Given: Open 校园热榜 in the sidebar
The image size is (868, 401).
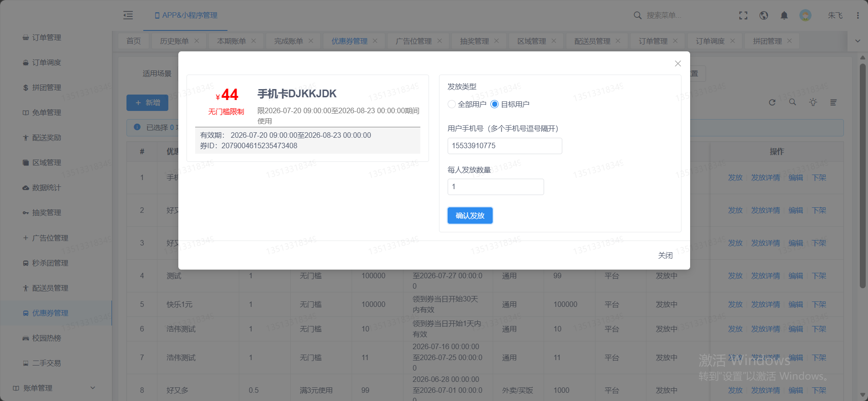Looking at the screenshot, I should (x=46, y=338).
